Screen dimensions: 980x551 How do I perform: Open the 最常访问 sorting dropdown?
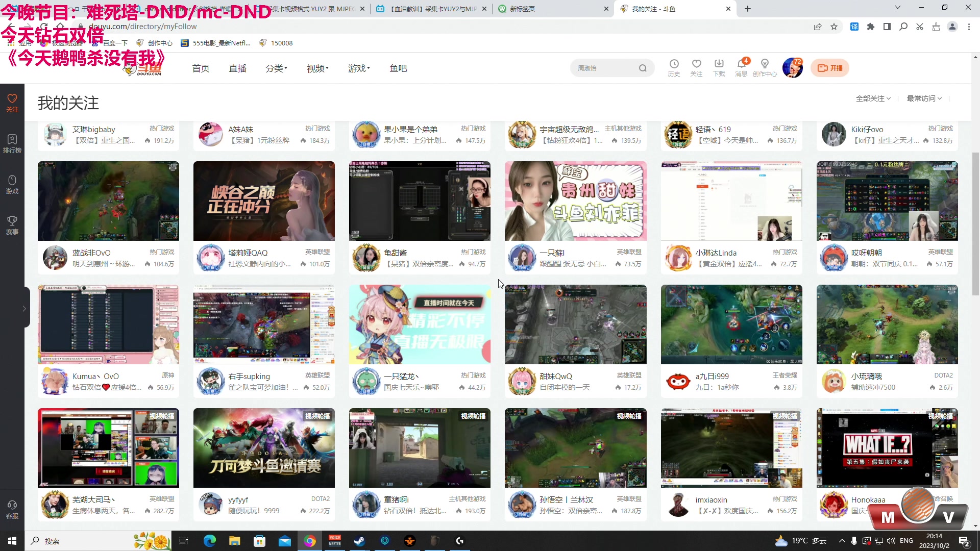923,98
